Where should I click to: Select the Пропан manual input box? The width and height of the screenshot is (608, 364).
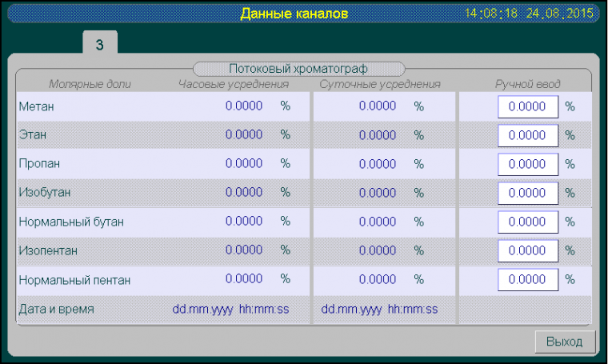[527, 164]
